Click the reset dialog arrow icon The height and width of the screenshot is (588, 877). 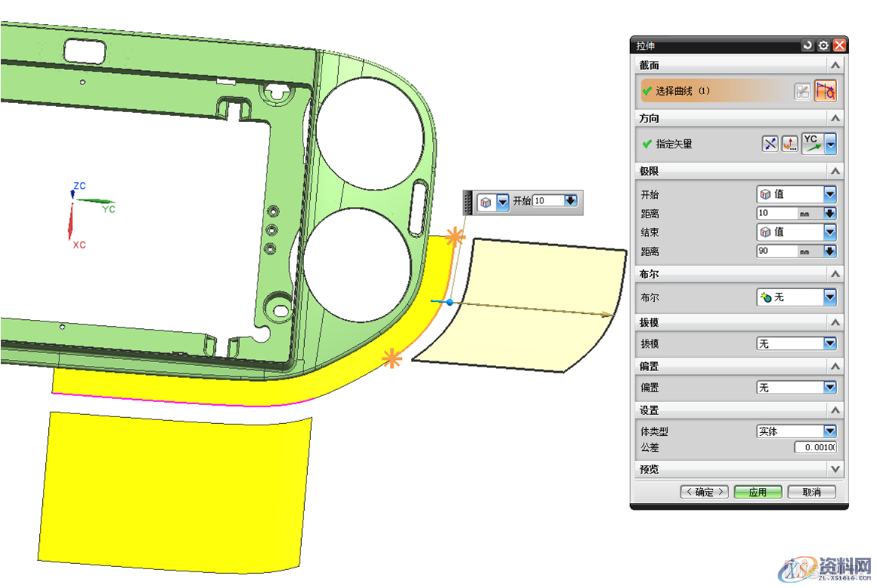pyautogui.click(x=808, y=45)
